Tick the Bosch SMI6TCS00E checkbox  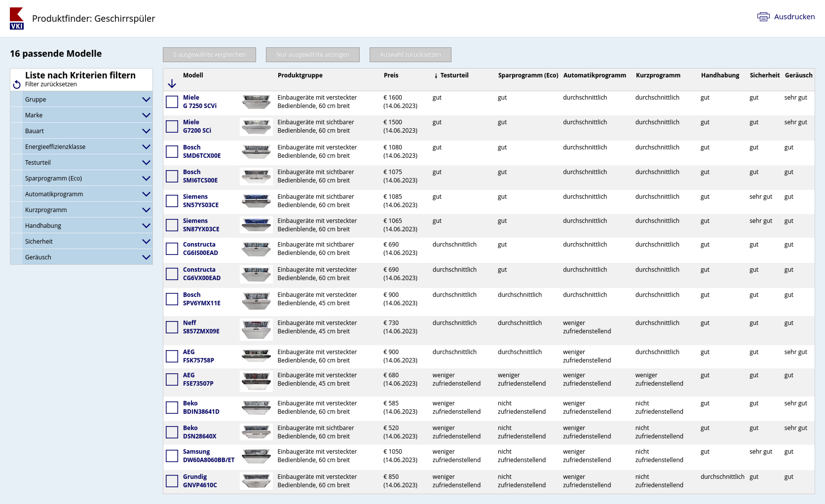coord(172,176)
